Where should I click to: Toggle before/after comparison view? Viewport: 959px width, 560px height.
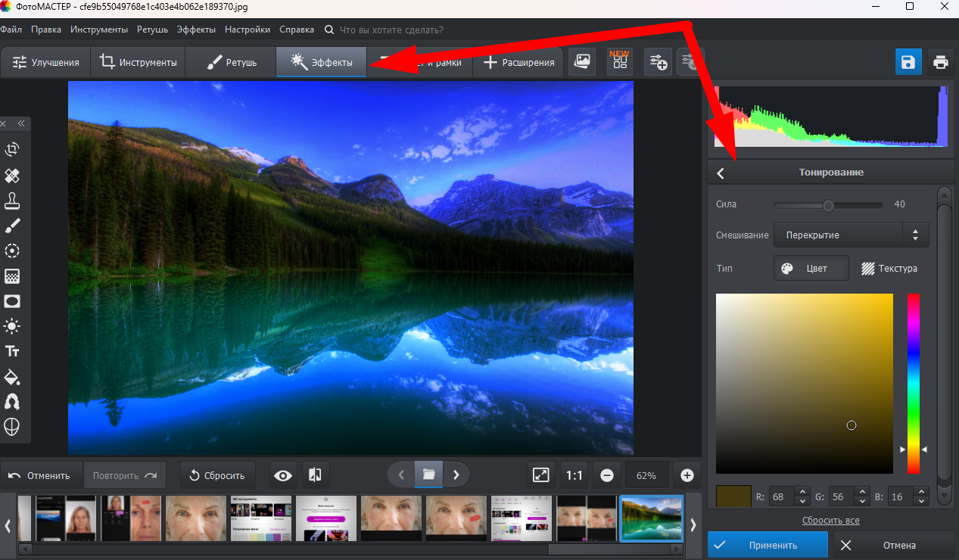click(316, 475)
